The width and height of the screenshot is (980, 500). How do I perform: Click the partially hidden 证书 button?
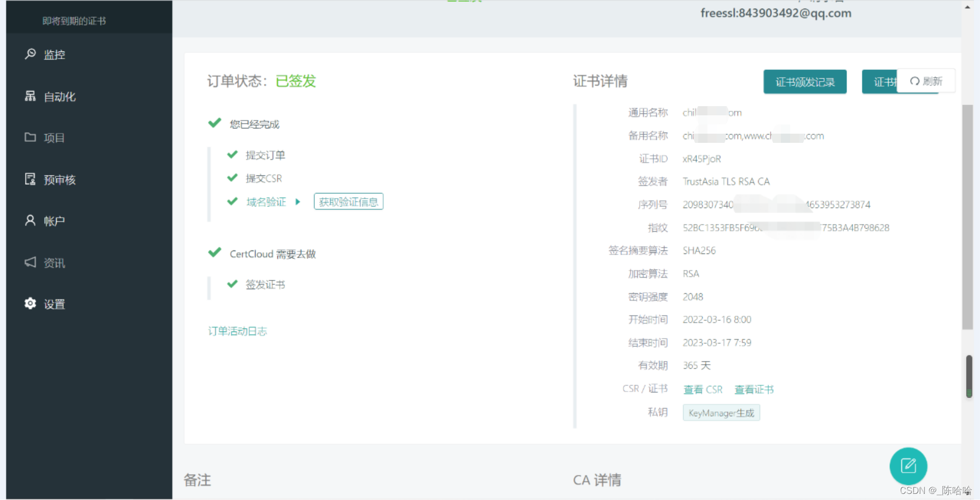tap(879, 82)
